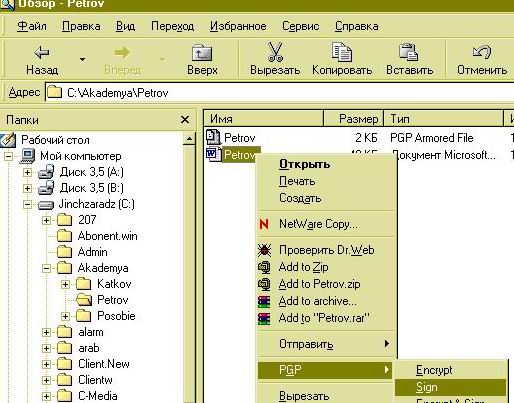514x403 pixels.
Task: Open the Назад history dropdown arrow
Action: coord(82,60)
